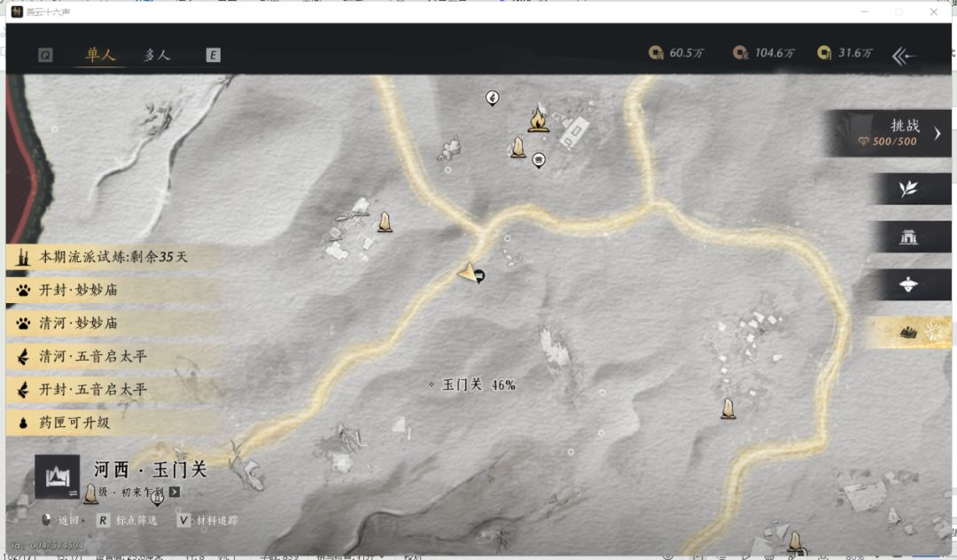
Task: Switch to the 多人 multiplayer tab
Action: [157, 55]
